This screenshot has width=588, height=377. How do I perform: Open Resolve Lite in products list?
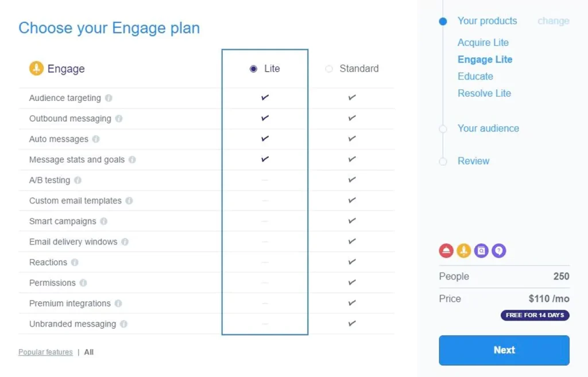[484, 94]
